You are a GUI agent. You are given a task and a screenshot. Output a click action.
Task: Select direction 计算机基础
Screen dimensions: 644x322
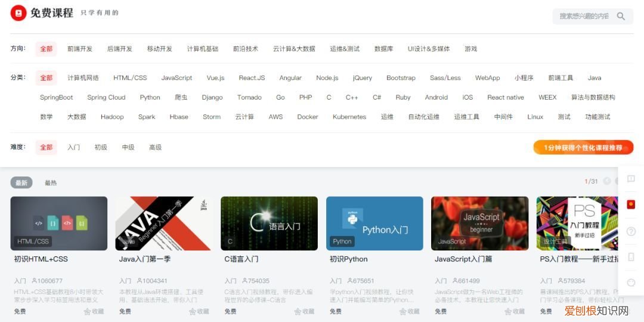pos(203,49)
